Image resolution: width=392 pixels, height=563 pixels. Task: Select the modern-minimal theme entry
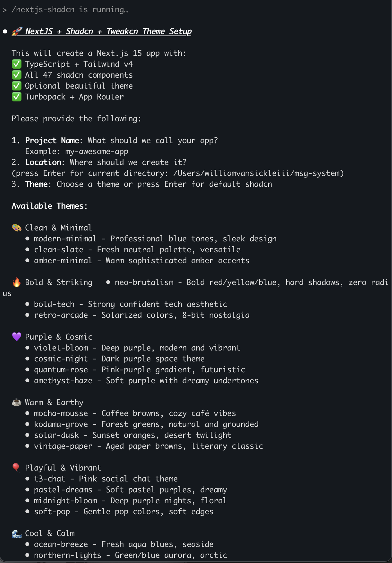pos(65,239)
